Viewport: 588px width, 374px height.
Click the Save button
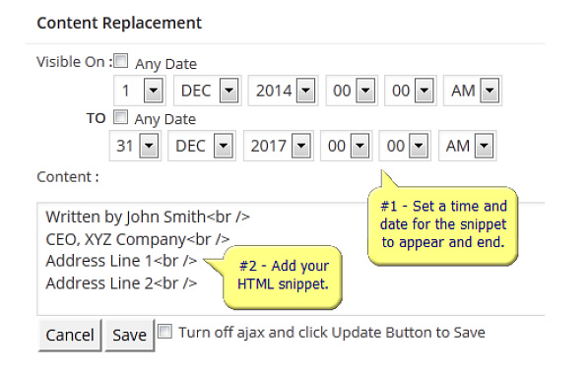coord(130,335)
